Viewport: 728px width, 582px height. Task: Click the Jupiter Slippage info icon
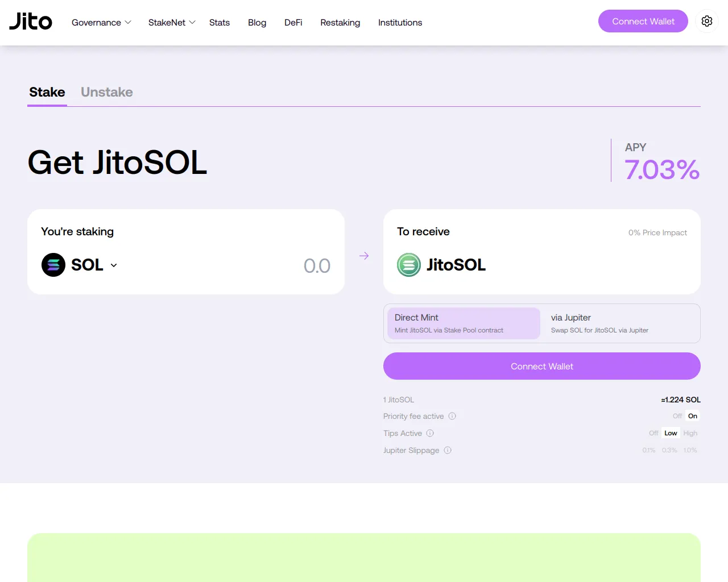click(x=448, y=450)
